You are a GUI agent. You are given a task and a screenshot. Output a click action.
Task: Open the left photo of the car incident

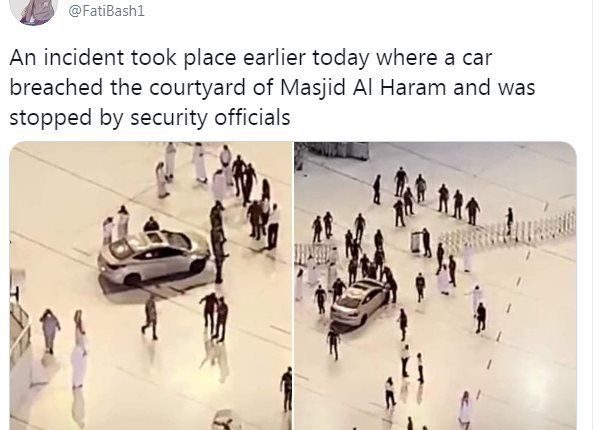click(x=151, y=286)
